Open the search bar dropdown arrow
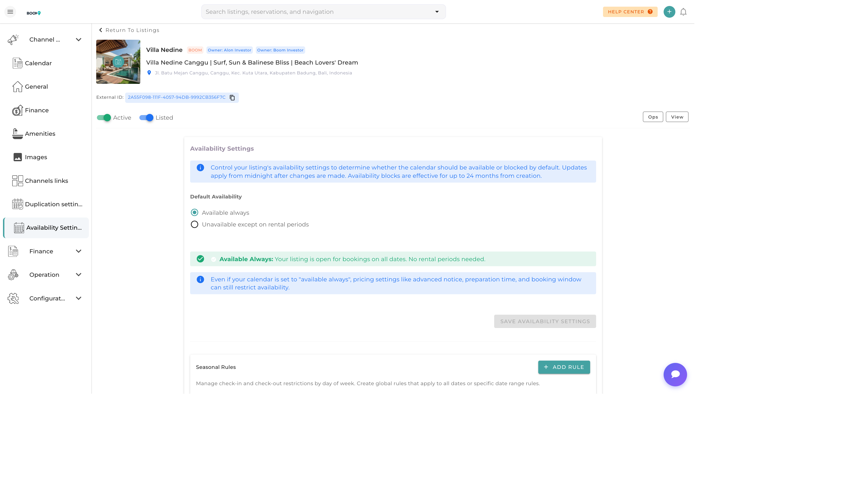This screenshot has height=492, width=868. tap(437, 12)
